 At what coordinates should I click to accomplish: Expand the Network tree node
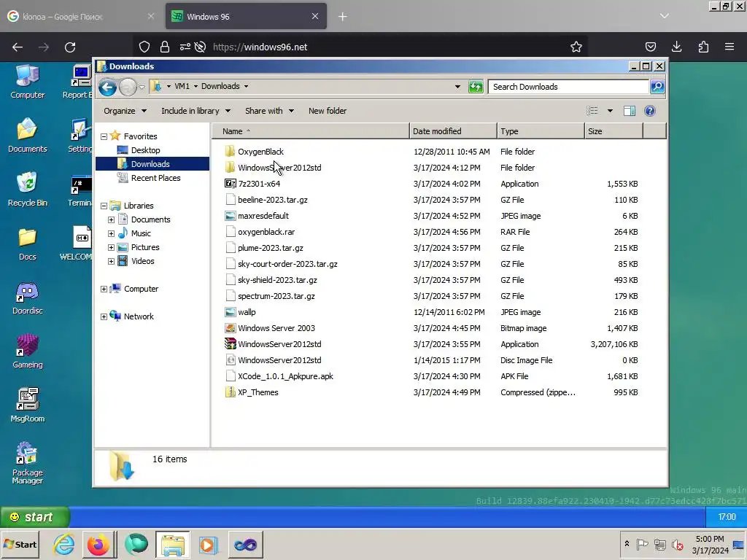click(104, 316)
